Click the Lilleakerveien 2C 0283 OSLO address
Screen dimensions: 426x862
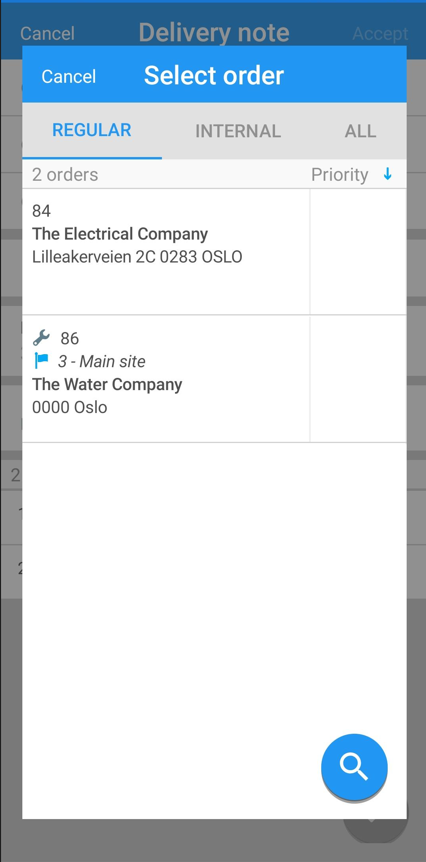[x=137, y=257]
